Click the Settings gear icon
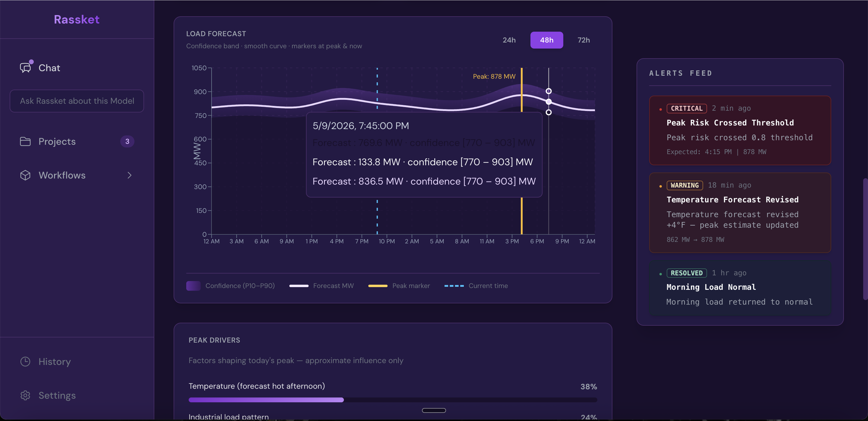Viewport: 868px width, 421px height. 25,395
